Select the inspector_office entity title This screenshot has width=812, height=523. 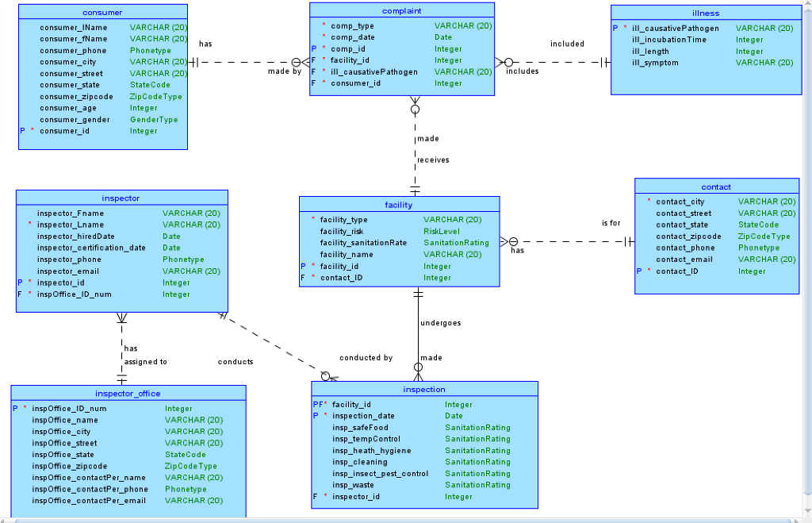coord(128,394)
